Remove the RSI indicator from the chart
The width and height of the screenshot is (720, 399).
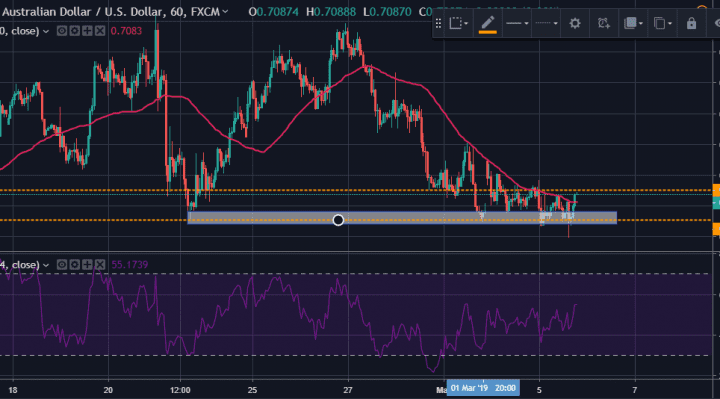[100, 265]
